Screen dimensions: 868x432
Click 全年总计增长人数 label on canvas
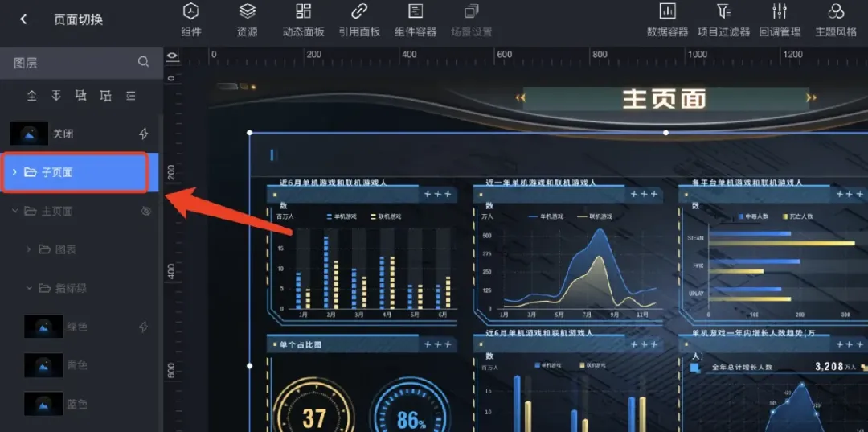point(742,367)
